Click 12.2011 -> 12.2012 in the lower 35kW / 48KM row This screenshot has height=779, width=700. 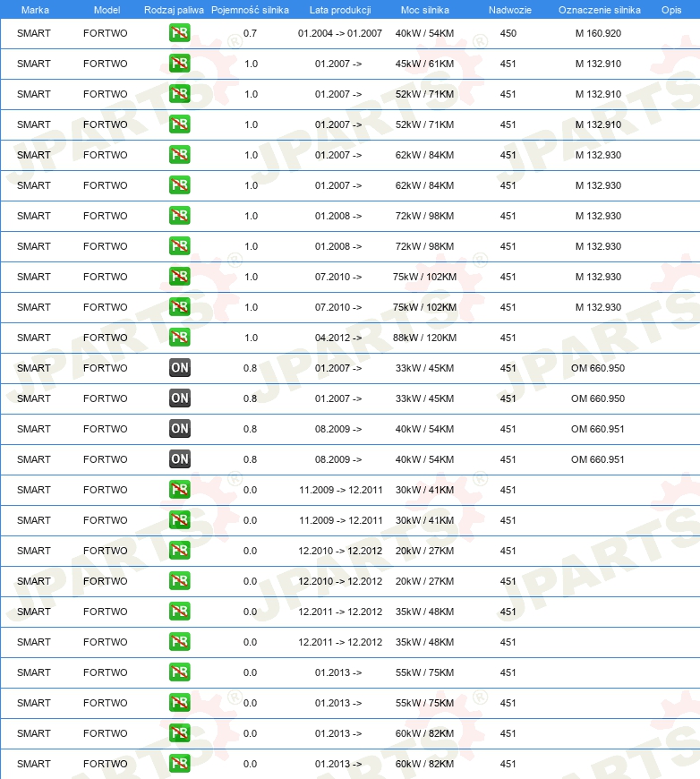point(340,642)
